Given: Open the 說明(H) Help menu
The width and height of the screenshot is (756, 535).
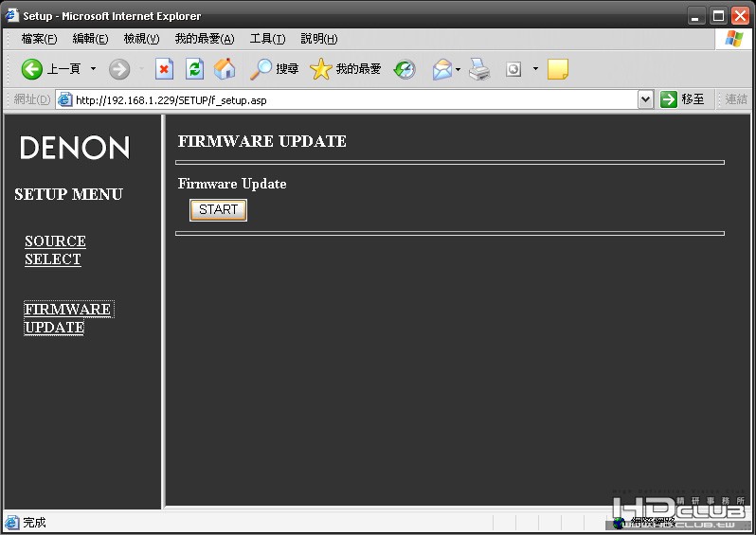Looking at the screenshot, I should point(318,39).
